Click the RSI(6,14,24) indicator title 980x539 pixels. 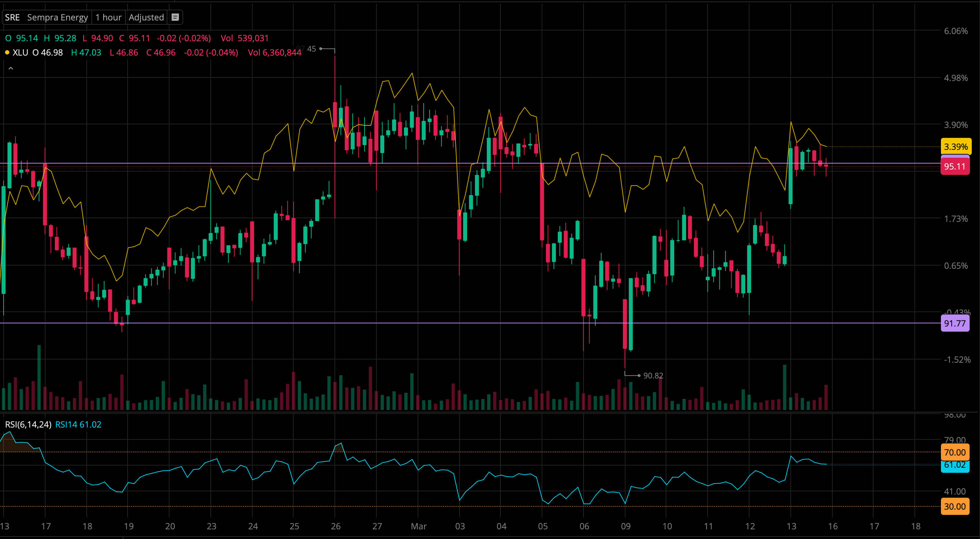(x=28, y=425)
